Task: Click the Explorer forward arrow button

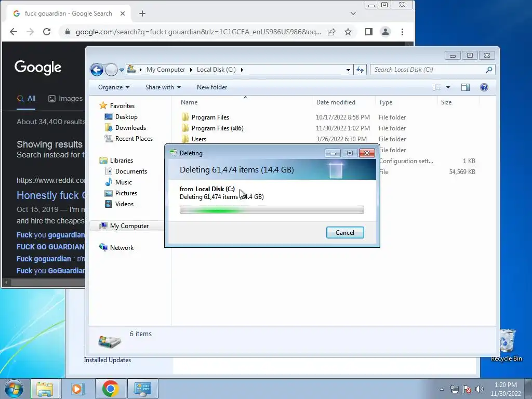Action: pyautogui.click(x=111, y=70)
